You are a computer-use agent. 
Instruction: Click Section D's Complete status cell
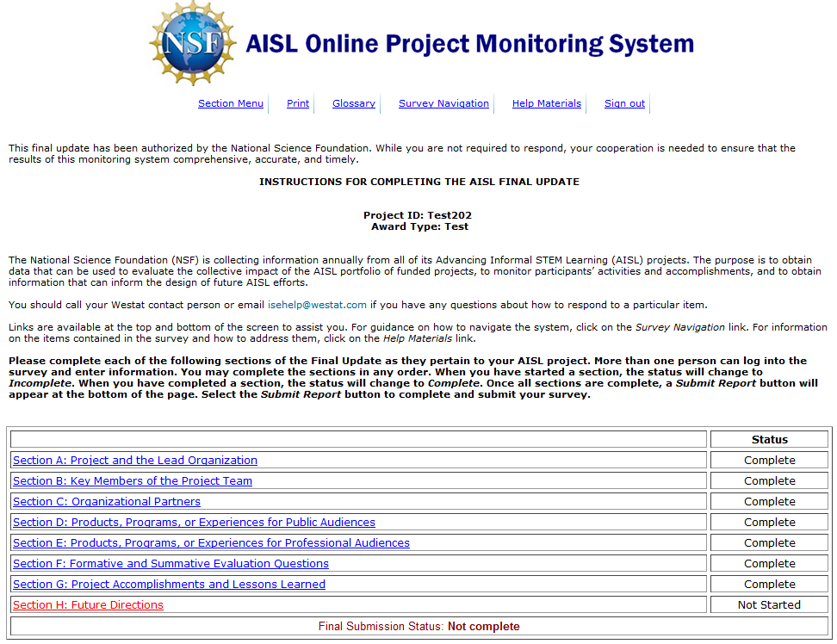point(769,522)
